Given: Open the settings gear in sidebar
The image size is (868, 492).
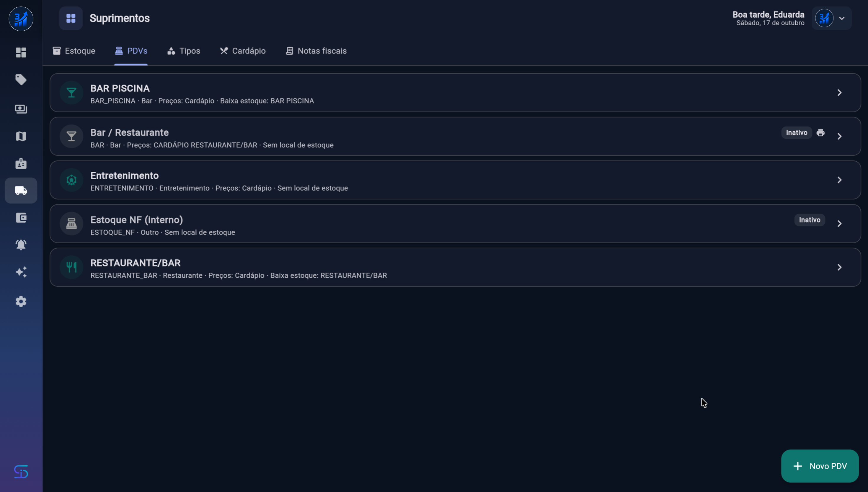Looking at the screenshot, I should [x=21, y=301].
